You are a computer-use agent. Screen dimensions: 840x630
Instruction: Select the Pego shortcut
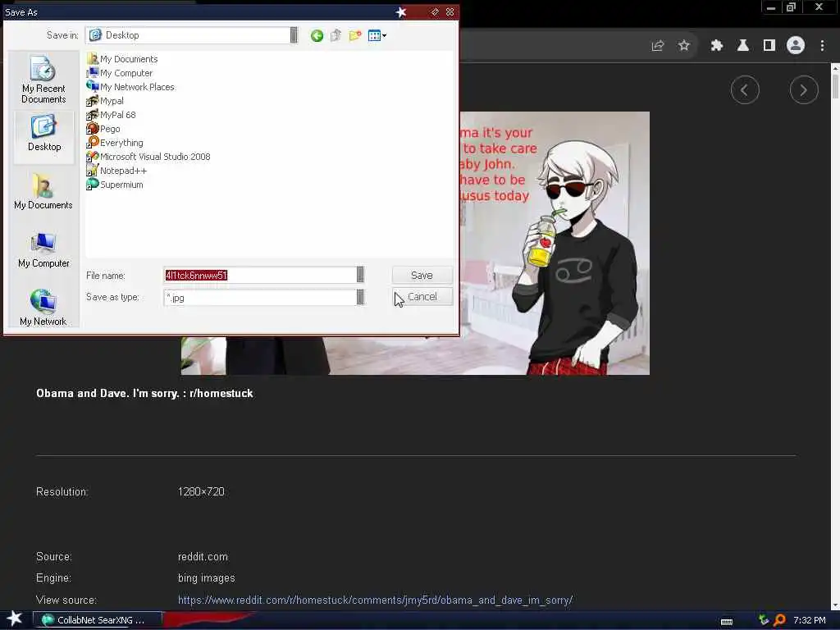click(103, 129)
